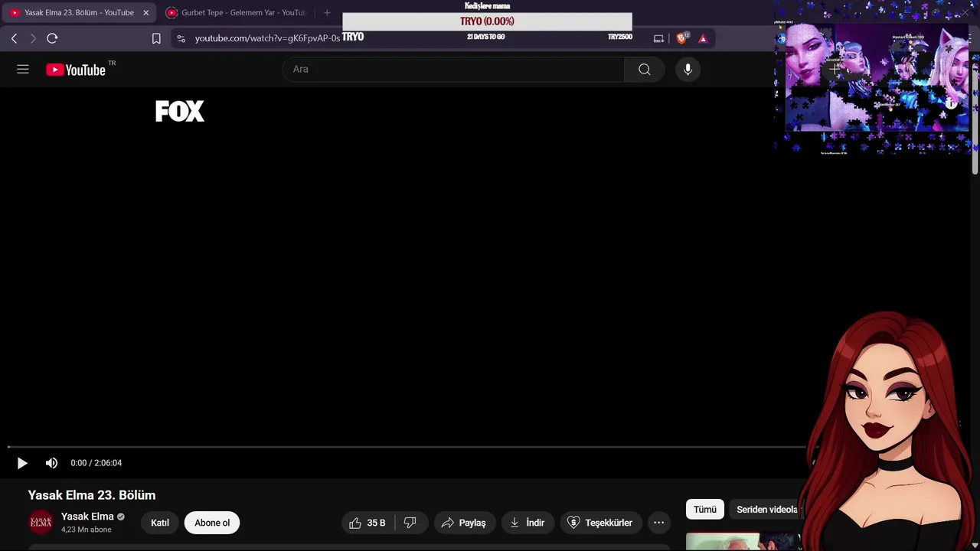Viewport: 980px width, 551px height.
Task: Download the video with İndir
Action: click(528, 523)
